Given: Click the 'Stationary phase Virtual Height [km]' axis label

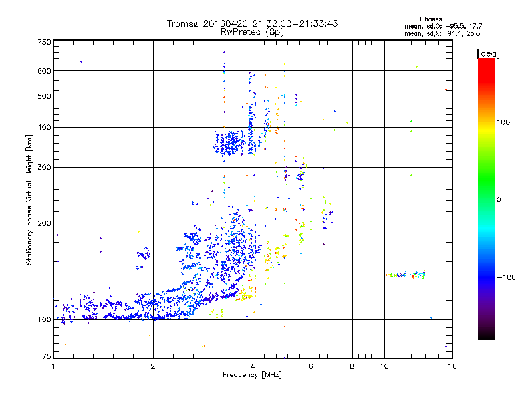Looking at the screenshot, I should (x=29, y=199).
